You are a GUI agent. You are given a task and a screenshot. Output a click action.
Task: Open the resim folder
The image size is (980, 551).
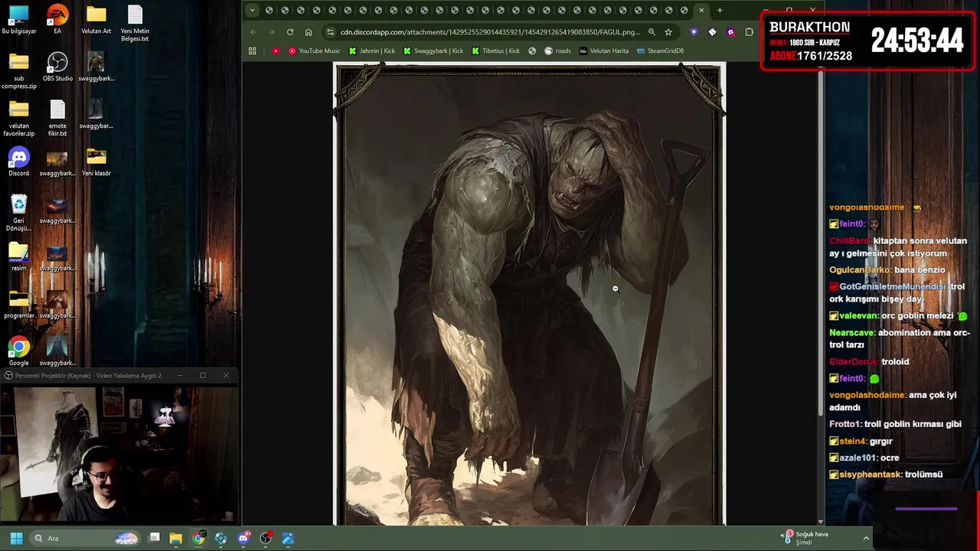18,257
